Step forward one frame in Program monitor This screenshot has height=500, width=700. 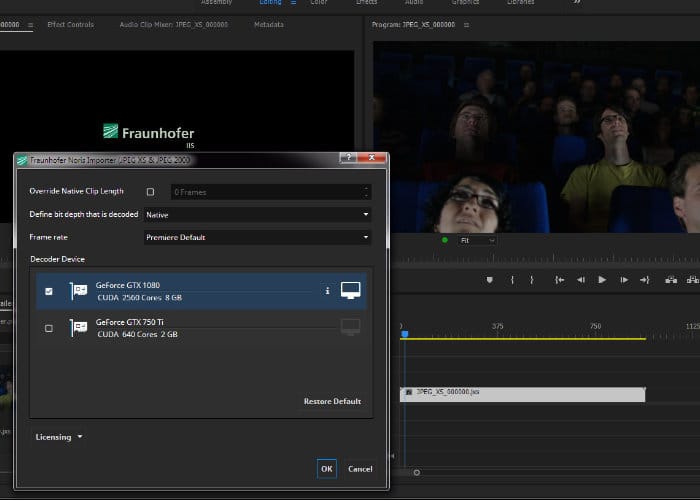tap(624, 280)
